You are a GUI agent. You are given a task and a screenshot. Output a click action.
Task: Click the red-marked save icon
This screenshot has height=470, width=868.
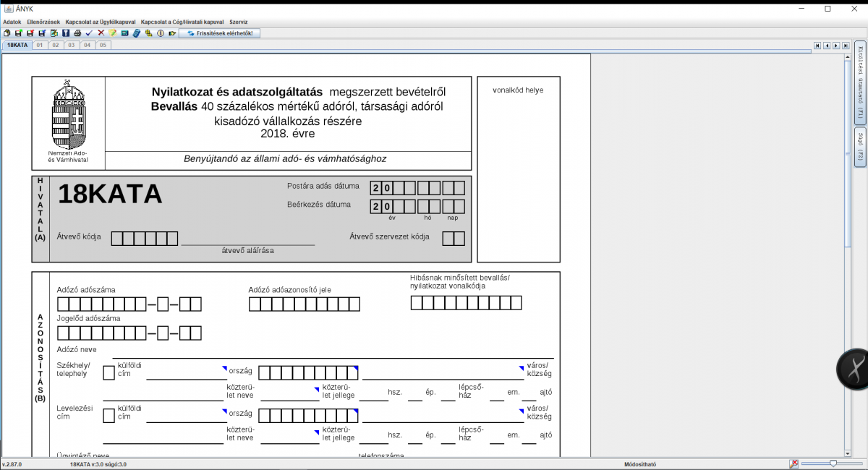tap(30, 33)
